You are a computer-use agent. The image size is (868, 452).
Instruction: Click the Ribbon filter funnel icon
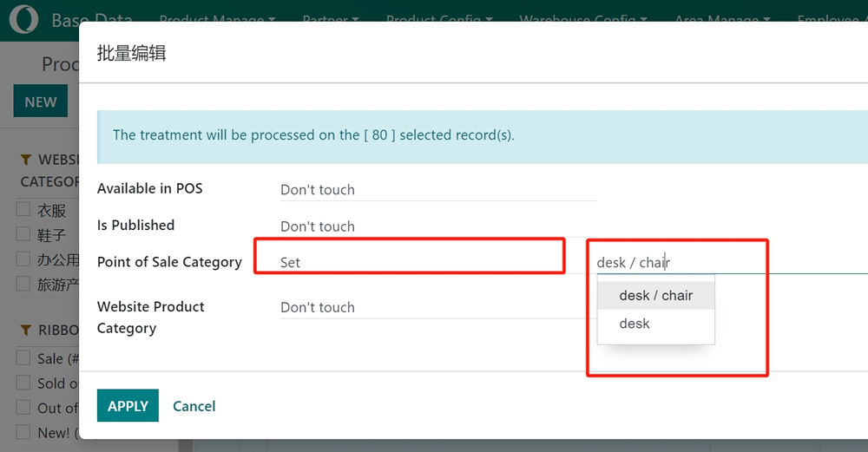click(x=25, y=331)
